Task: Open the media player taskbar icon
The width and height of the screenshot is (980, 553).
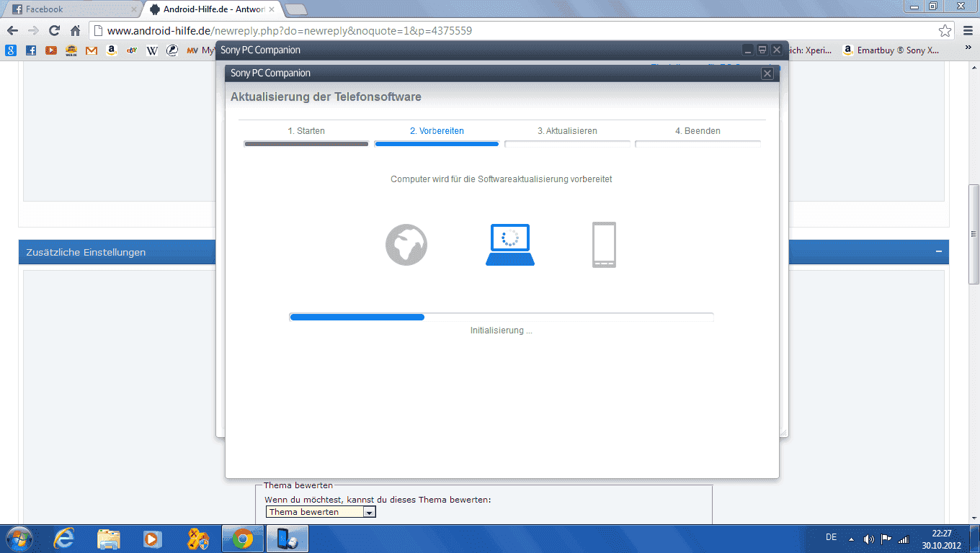Action: pyautogui.click(x=152, y=539)
